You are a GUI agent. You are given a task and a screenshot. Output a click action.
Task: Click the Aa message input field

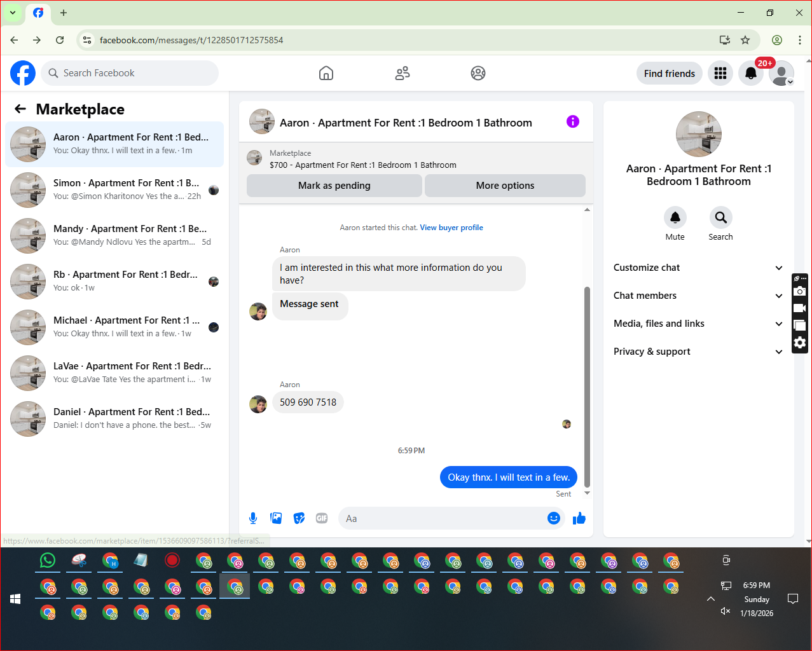(441, 518)
